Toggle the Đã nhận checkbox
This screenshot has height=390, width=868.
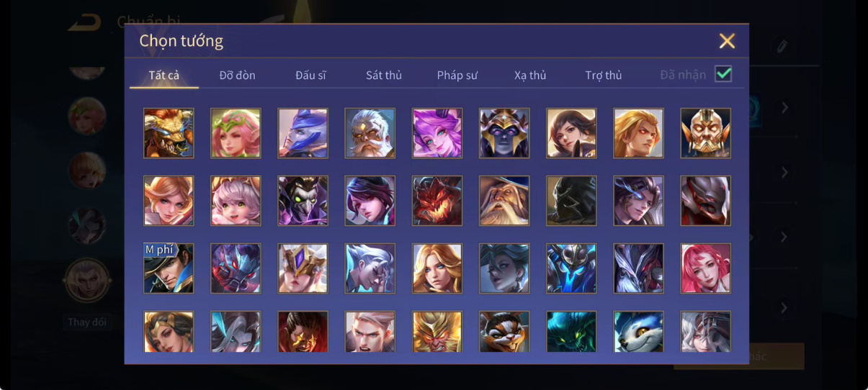pos(723,74)
